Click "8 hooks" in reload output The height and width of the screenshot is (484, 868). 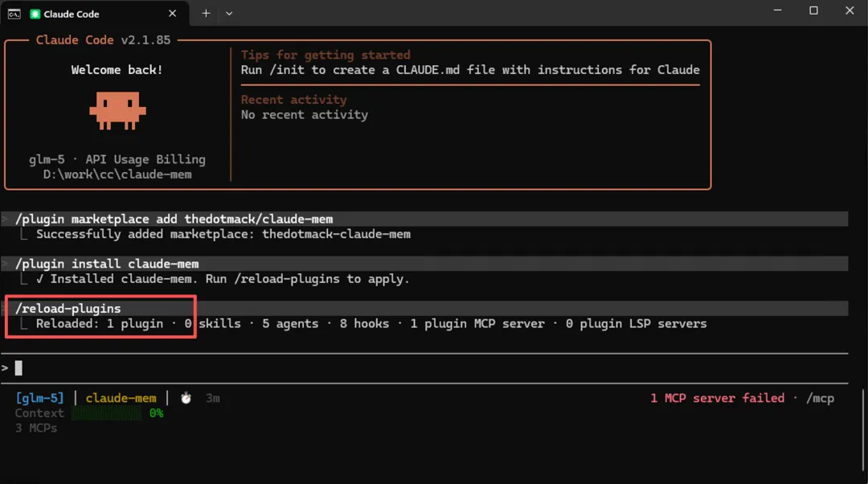pyautogui.click(x=364, y=324)
